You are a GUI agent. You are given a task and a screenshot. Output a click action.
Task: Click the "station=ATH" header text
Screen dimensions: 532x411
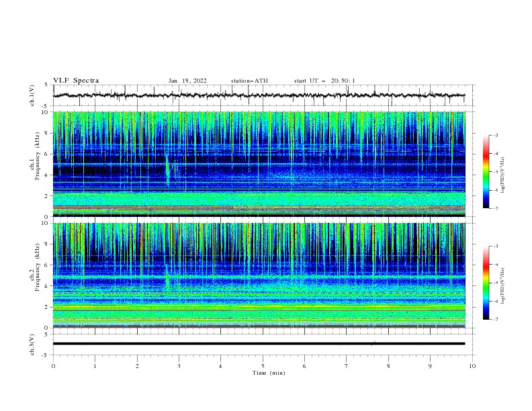[249, 81]
